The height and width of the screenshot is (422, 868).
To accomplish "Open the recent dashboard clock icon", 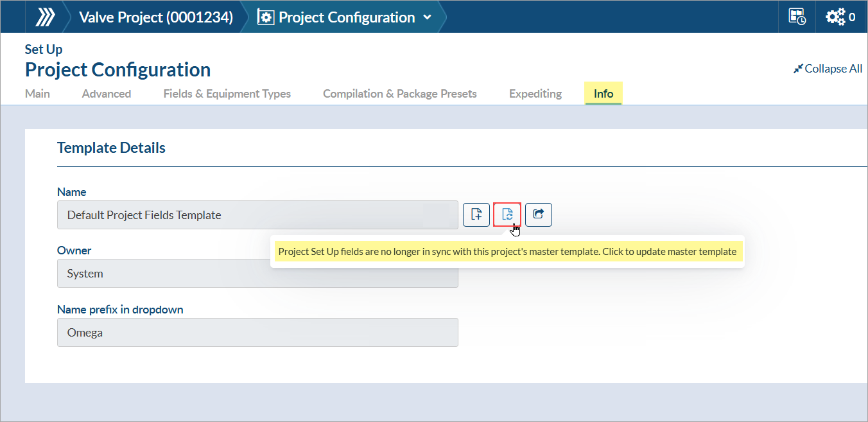I will [797, 17].
